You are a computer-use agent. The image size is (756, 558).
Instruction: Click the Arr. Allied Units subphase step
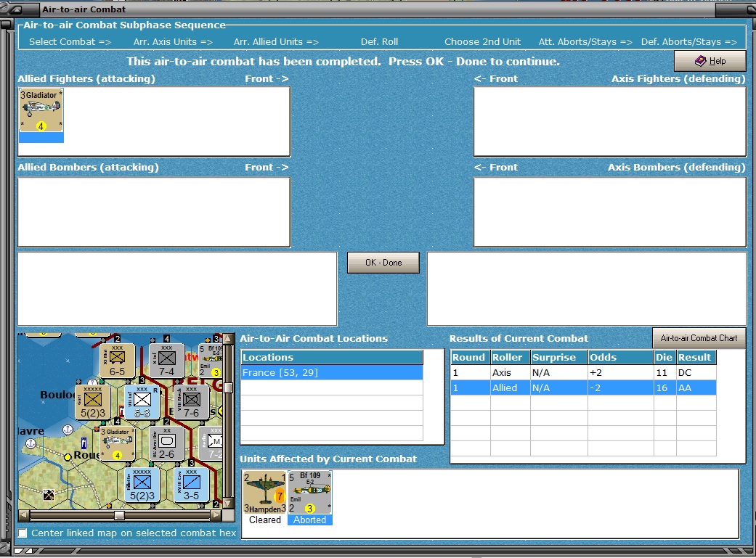pos(276,42)
